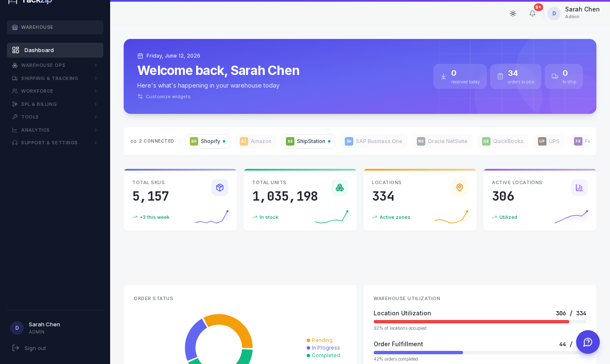
Task: Click the Customize widgets link
Action: [x=164, y=97]
